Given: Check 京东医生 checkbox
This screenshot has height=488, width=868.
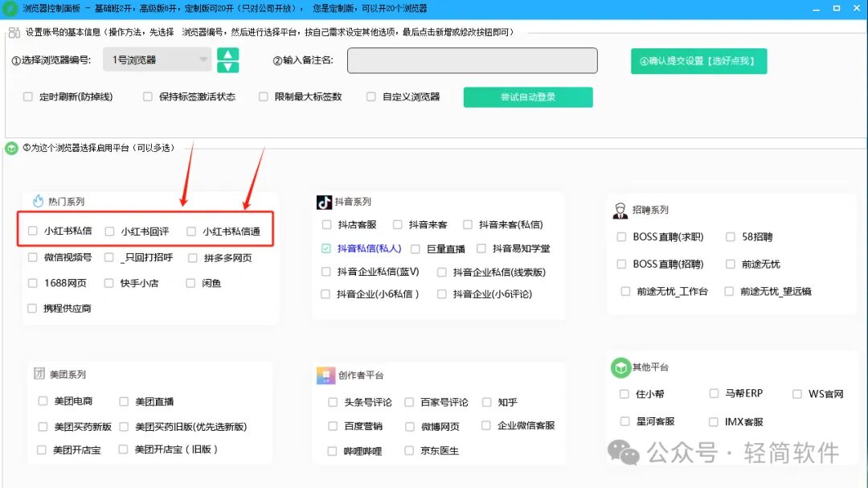Looking at the screenshot, I should click(409, 450).
